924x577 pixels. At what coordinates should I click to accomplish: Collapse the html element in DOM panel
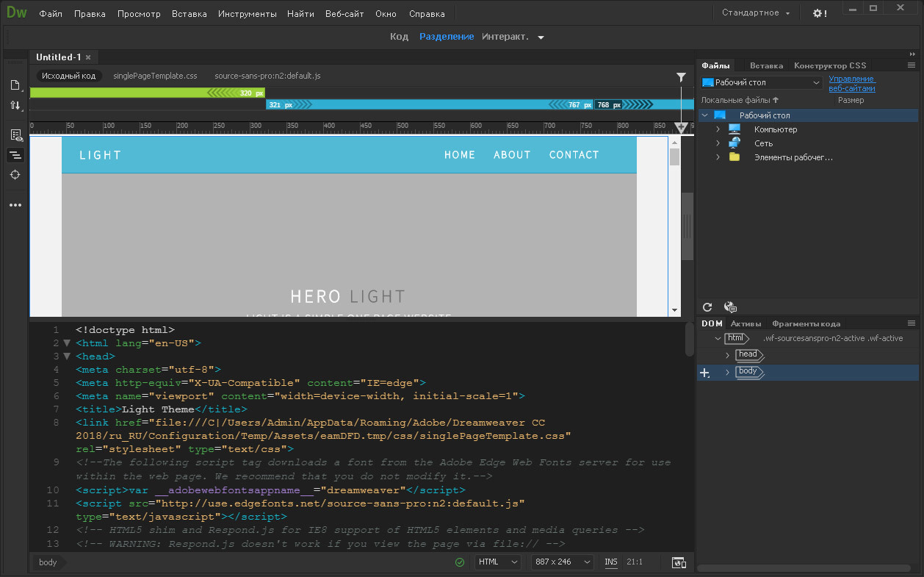(718, 338)
